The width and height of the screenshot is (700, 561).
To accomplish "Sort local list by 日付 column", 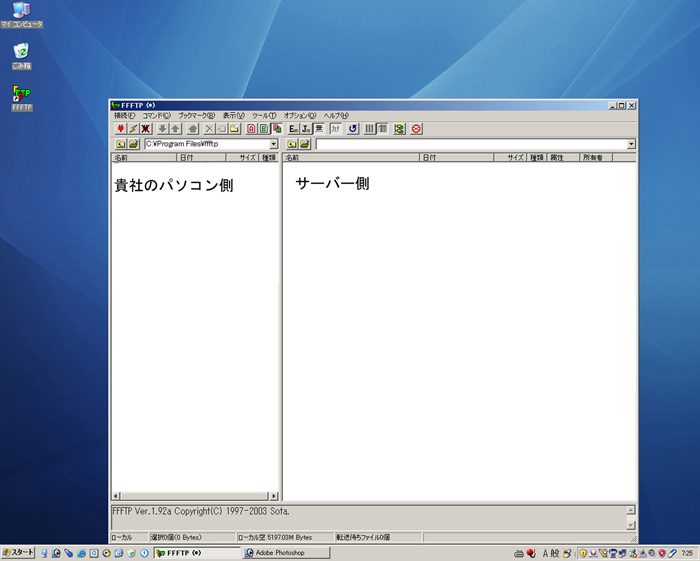I will 201,158.
